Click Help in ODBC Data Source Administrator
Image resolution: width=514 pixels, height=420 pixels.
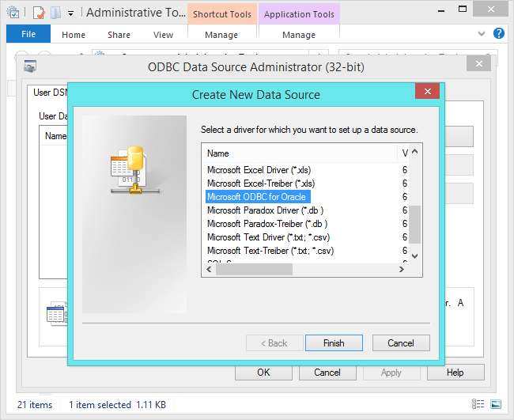tap(455, 373)
